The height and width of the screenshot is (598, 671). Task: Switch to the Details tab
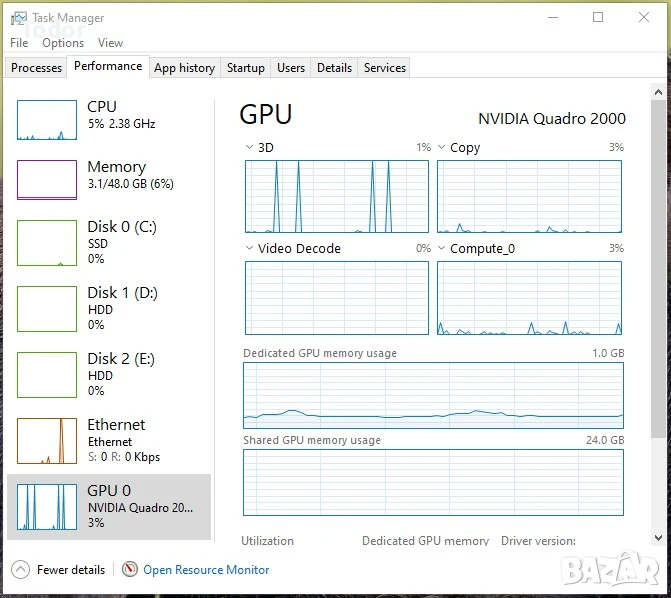334,68
